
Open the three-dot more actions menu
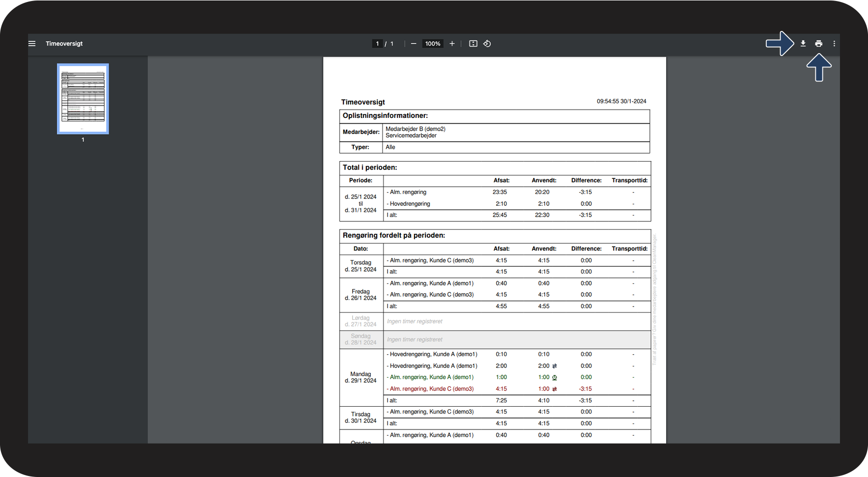[834, 44]
